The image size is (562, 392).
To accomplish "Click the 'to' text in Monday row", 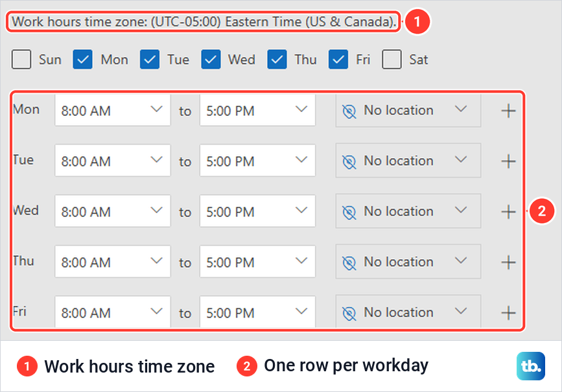I will (x=185, y=111).
